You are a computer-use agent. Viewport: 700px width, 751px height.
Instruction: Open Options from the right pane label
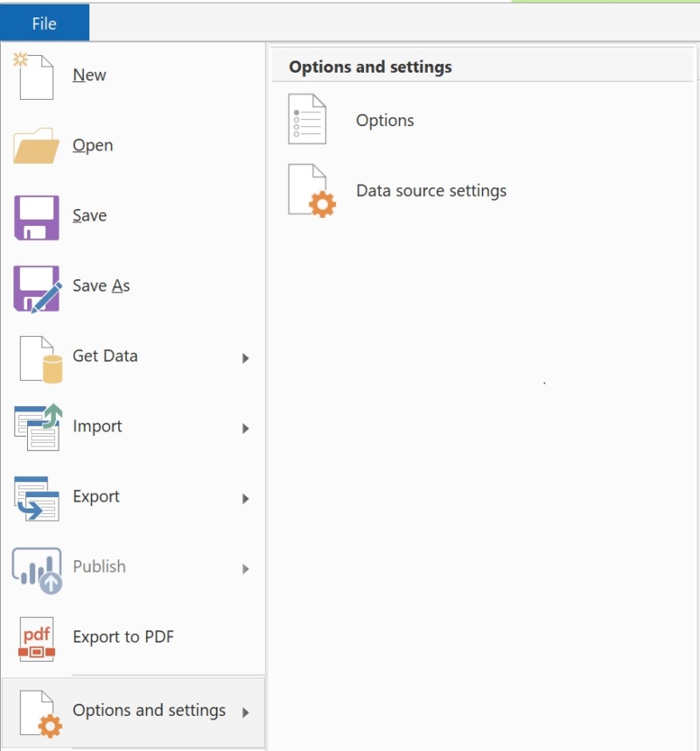(385, 121)
